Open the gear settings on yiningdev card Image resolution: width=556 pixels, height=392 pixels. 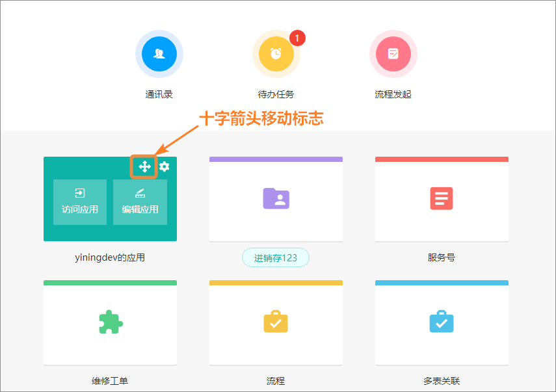[x=165, y=166]
